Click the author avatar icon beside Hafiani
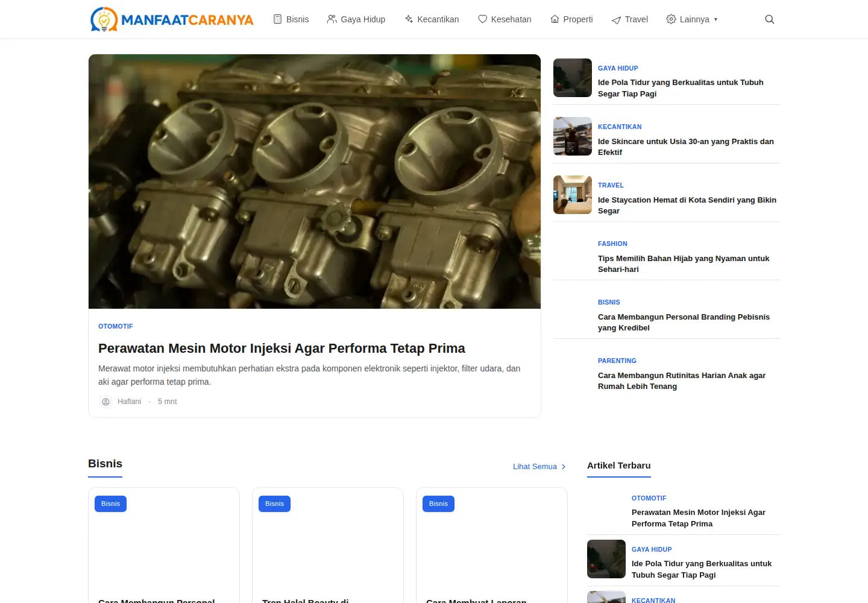The image size is (868, 603). (105, 402)
